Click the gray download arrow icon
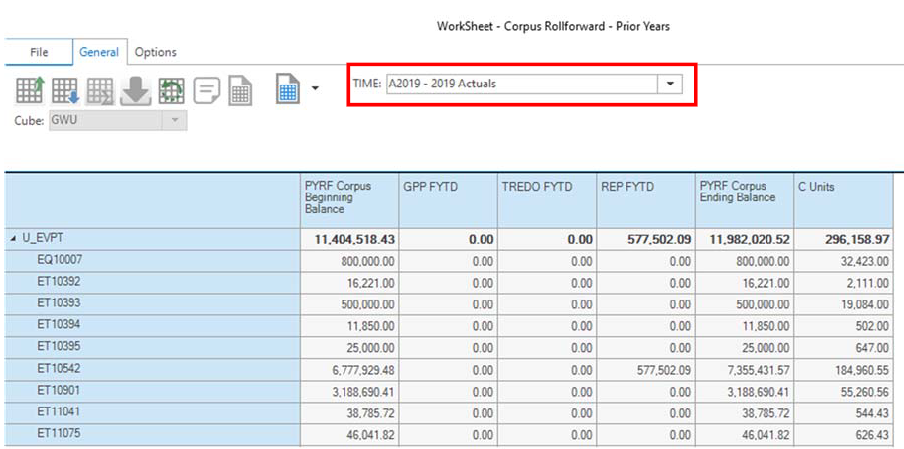Image resolution: width=904 pixels, height=449 pixels. coord(135,90)
